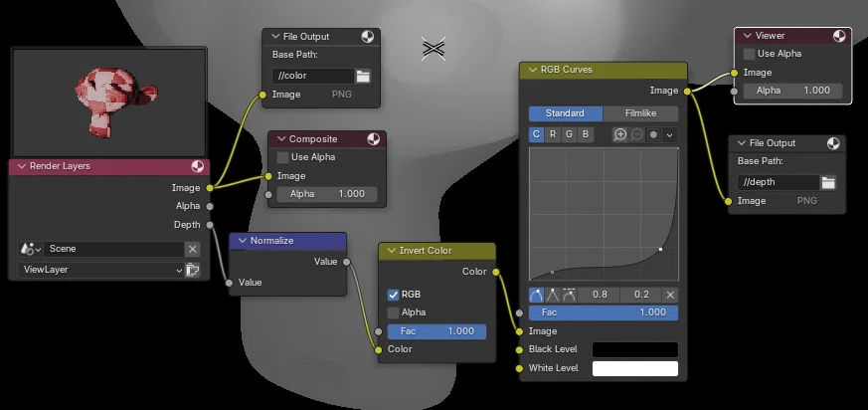Click the Render Layers Alpha output socket
The height and width of the screenshot is (410, 868).
(210, 207)
